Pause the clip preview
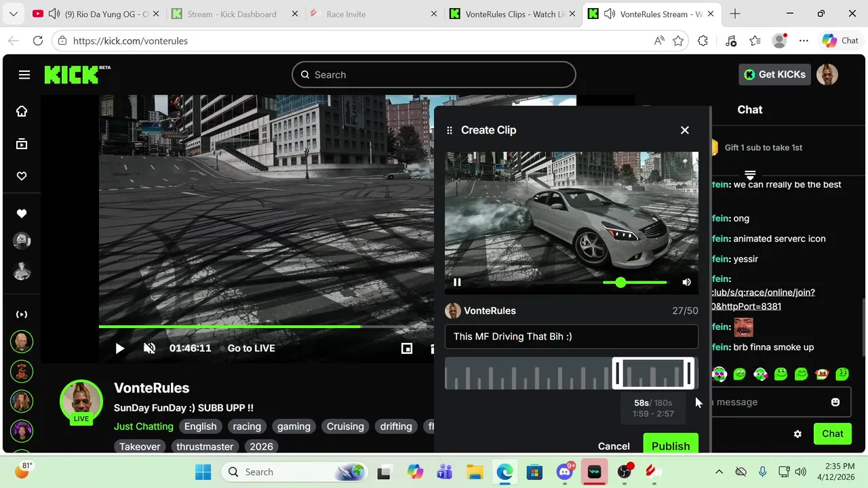This screenshot has width=868, height=488. click(x=457, y=282)
